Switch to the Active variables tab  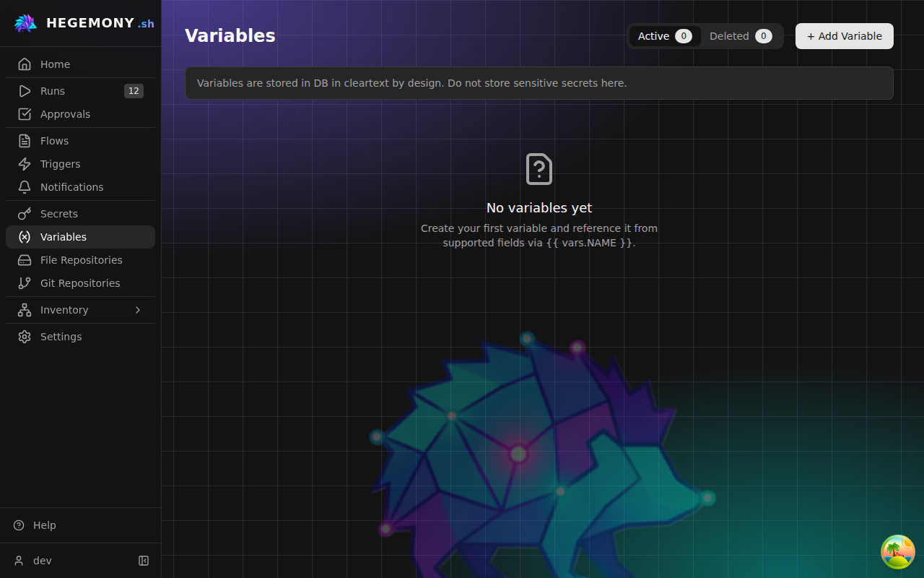pos(665,36)
